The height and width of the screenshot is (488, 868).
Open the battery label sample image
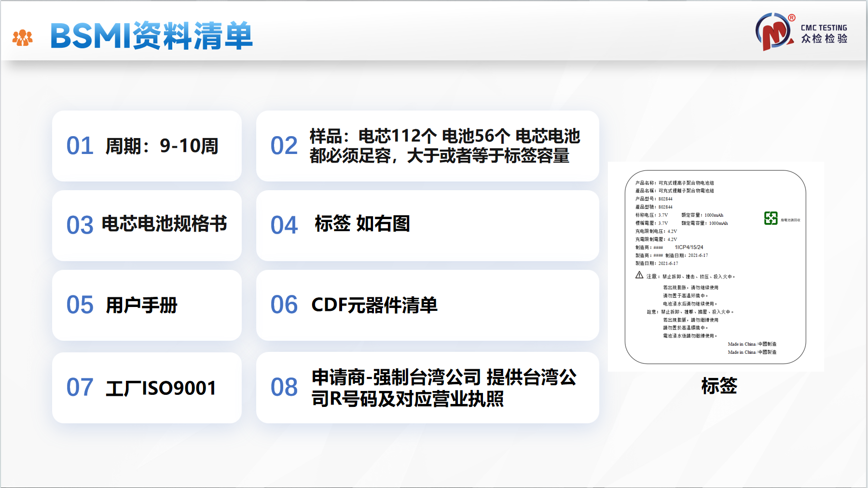tap(715, 266)
